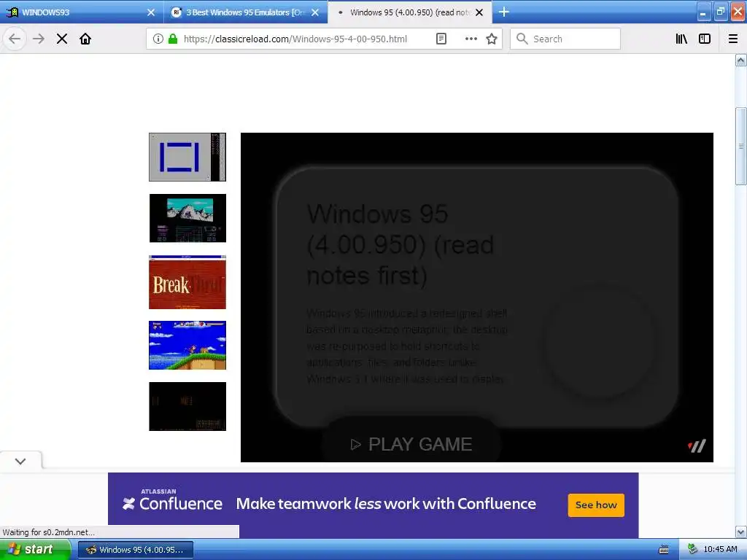Open the Atlassian Confluence logo link

pos(172,499)
